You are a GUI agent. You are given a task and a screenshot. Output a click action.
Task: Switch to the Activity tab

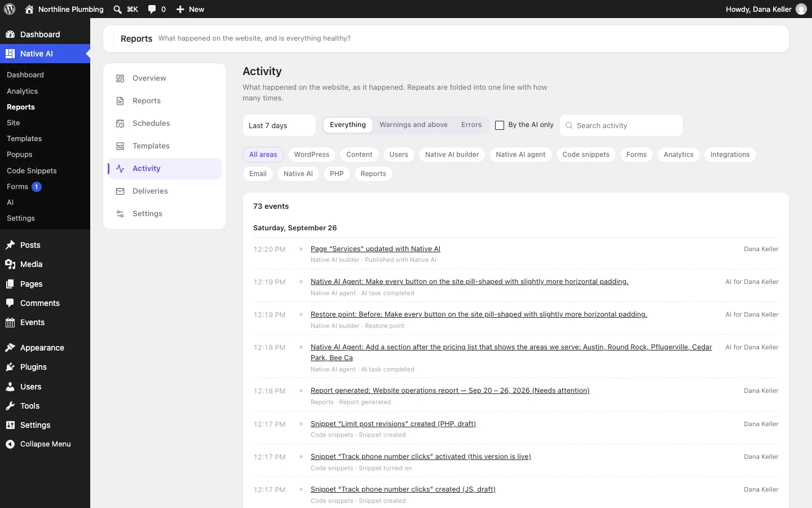click(x=165, y=169)
